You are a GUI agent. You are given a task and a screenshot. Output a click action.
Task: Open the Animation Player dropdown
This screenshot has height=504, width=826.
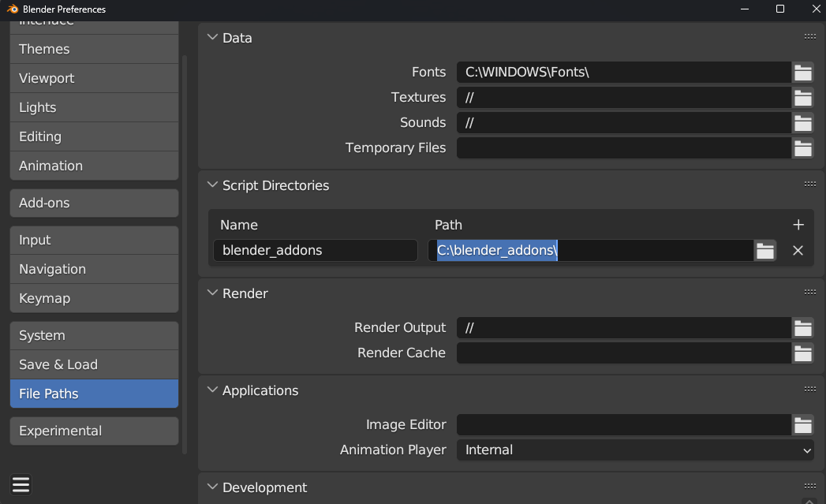click(x=635, y=450)
